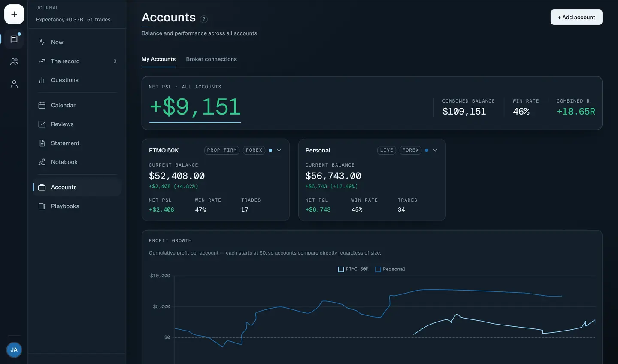Image resolution: width=618 pixels, height=364 pixels.
Task: Open the journal icon in the left rail
Action: (14, 39)
